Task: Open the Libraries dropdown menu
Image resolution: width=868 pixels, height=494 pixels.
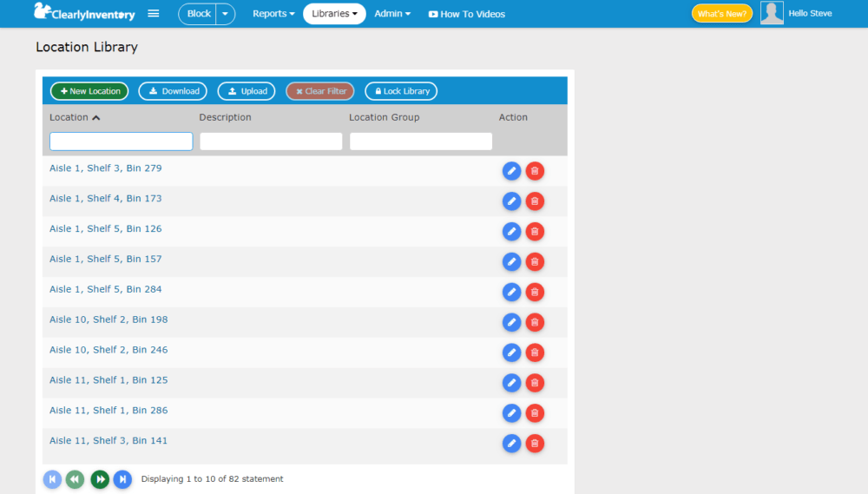Action: click(x=334, y=14)
